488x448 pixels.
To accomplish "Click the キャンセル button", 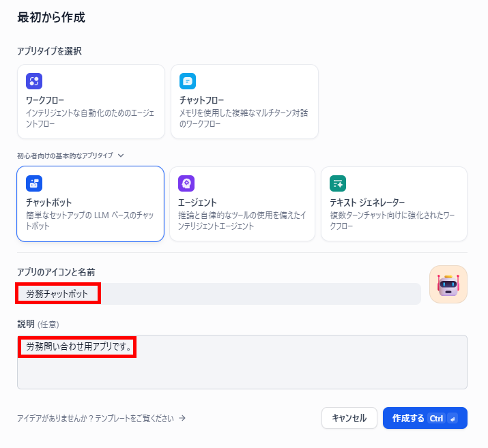I will 349,418.
